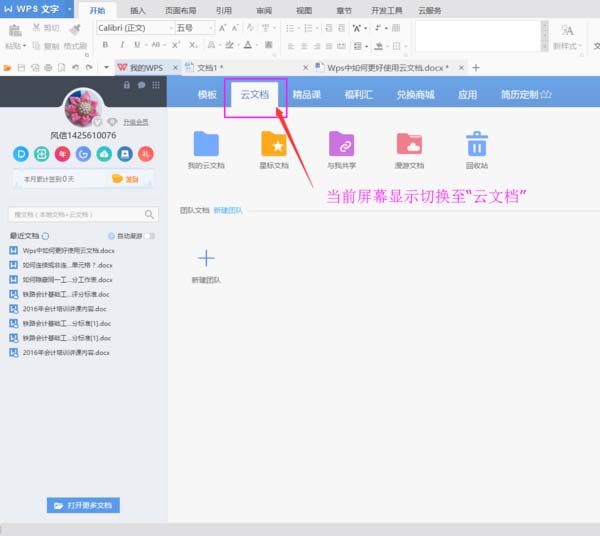Open the 云服务 ribbon tab
Viewport: 600px width, 536px height.
(x=429, y=11)
